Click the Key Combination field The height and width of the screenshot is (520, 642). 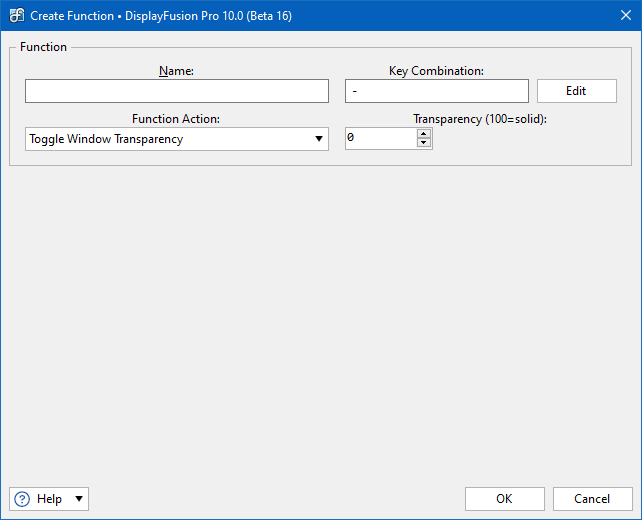point(436,91)
